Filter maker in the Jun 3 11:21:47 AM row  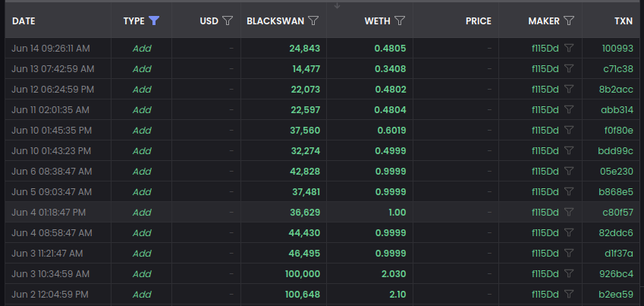pyautogui.click(x=568, y=254)
